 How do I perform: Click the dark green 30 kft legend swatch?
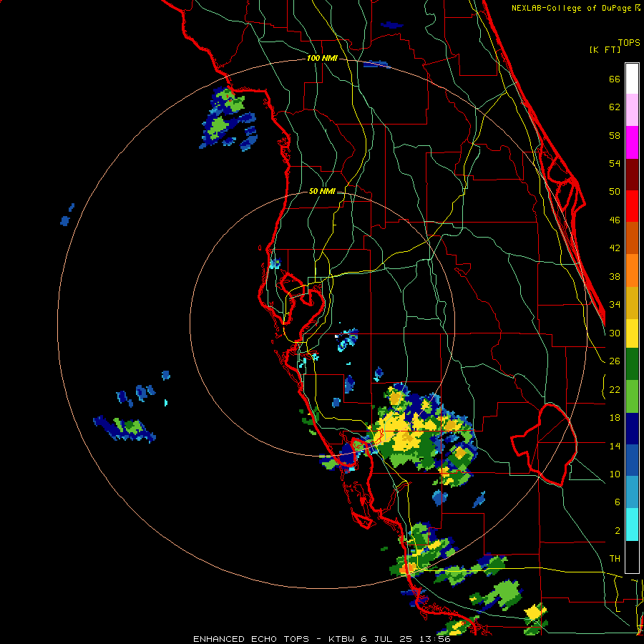coord(632,364)
